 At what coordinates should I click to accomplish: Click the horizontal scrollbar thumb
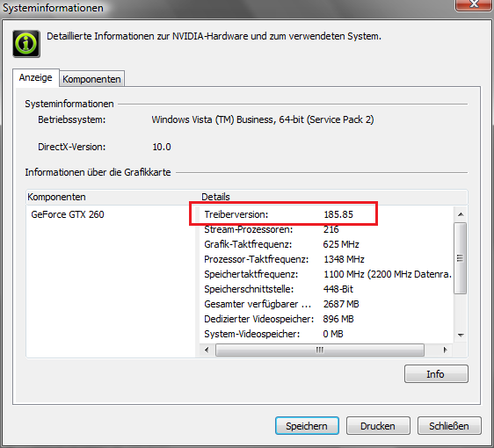320,350
